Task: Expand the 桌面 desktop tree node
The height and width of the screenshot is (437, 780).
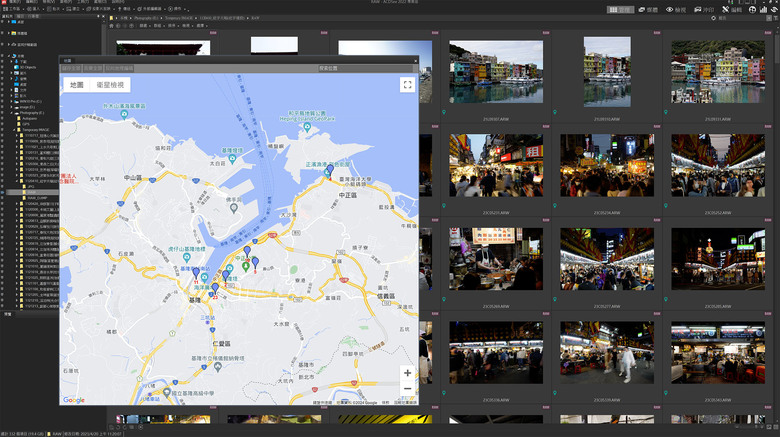Action: pyautogui.click(x=9, y=22)
